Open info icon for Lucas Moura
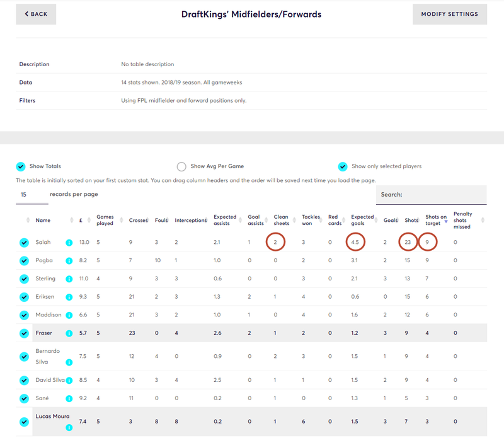The height and width of the screenshot is (438, 504). point(69,428)
